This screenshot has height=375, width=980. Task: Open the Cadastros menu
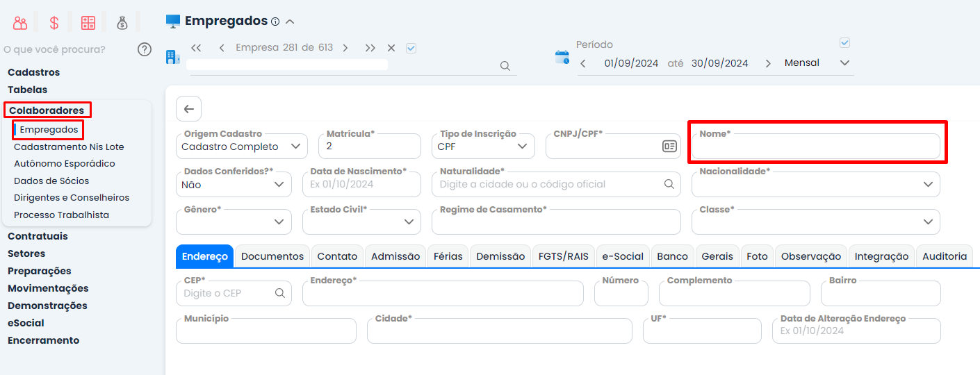click(34, 72)
